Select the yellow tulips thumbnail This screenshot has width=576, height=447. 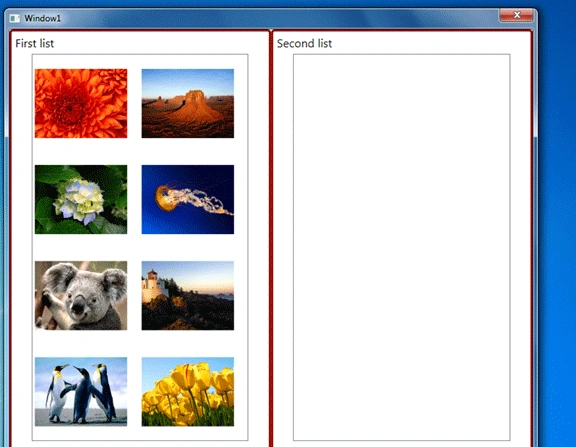pos(188,392)
